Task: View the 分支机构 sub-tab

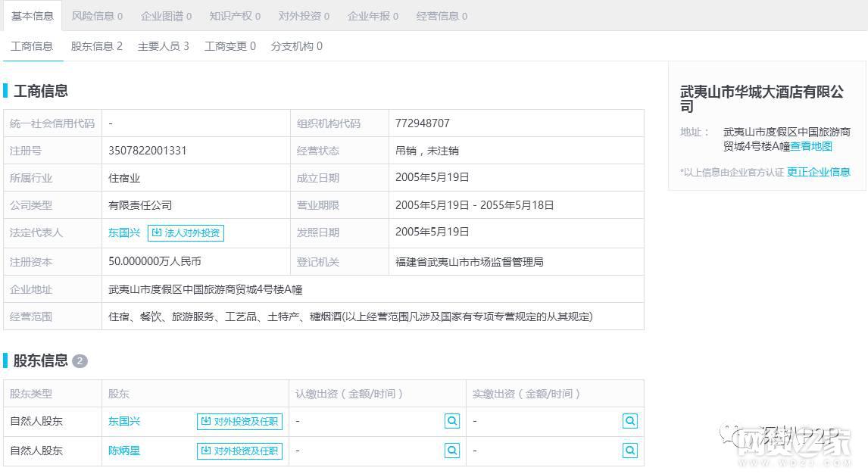Action: click(x=297, y=46)
